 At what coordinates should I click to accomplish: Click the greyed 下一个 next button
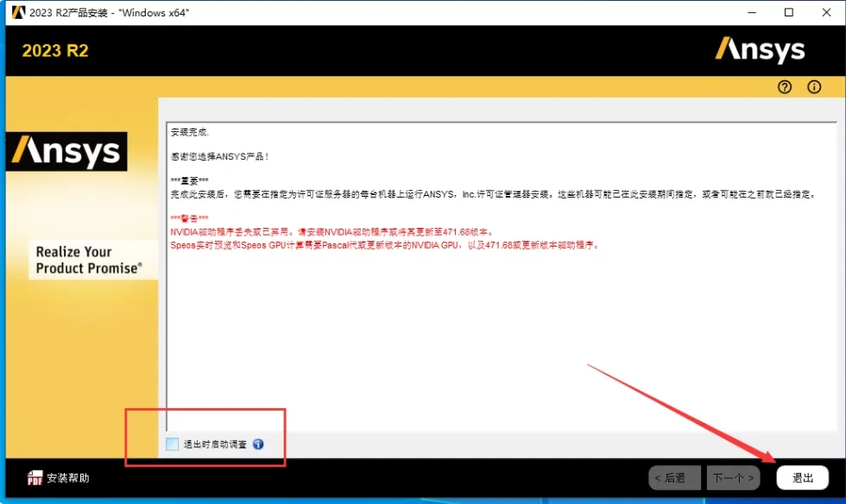point(733,477)
